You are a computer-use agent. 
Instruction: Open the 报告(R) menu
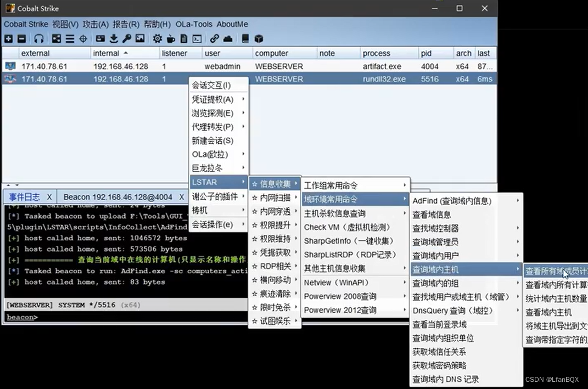(x=126, y=24)
